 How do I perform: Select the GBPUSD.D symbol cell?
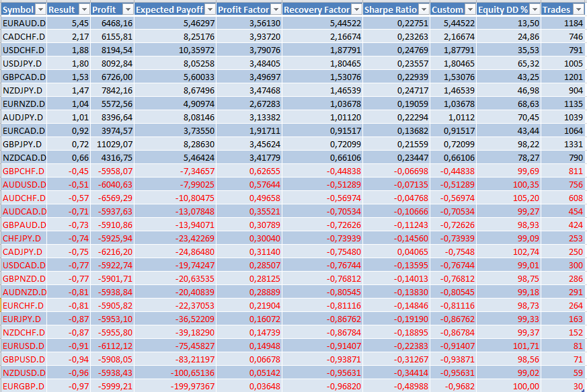[x=24, y=360]
